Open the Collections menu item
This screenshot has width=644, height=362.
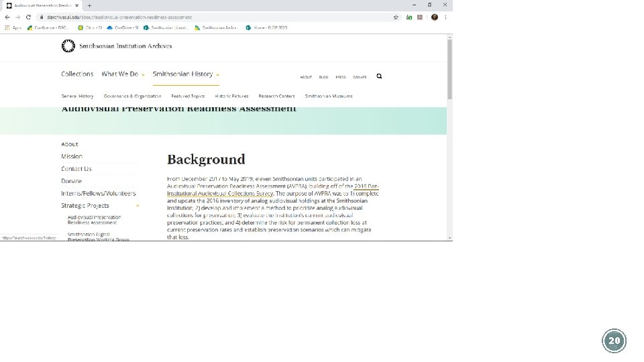tap(77, 74)
